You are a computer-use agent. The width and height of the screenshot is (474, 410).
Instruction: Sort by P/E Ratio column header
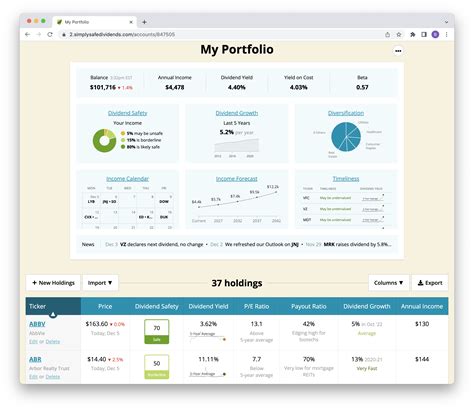256,306
